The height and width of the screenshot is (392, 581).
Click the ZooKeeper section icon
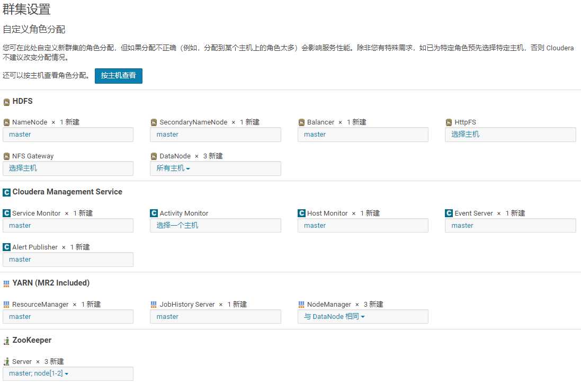pos(6,341)
